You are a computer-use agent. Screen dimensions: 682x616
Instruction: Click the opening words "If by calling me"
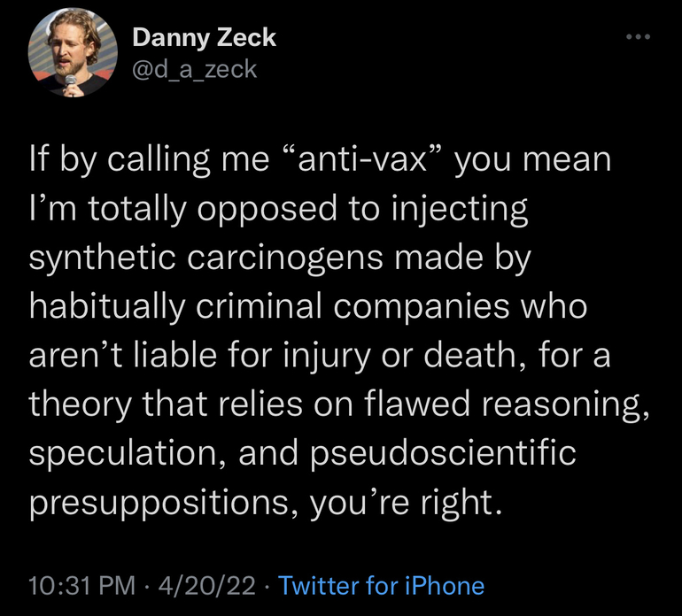click(x=149, y=159)
